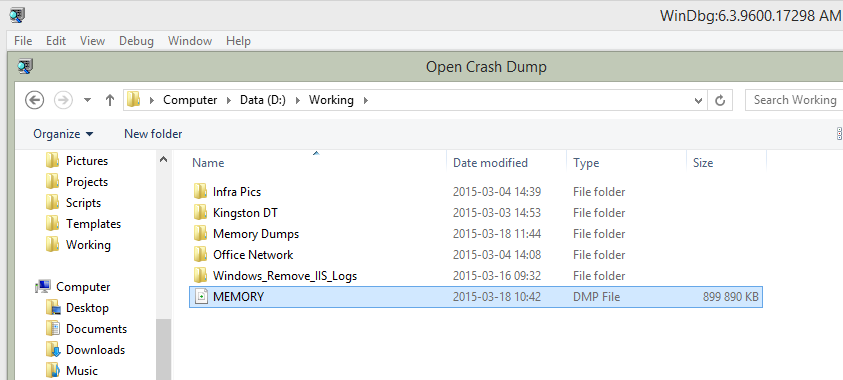The width and height of the screenshot is (843, 380).
Task: Click the MEMORY DMP file icon
Action: tap(201, 297)
